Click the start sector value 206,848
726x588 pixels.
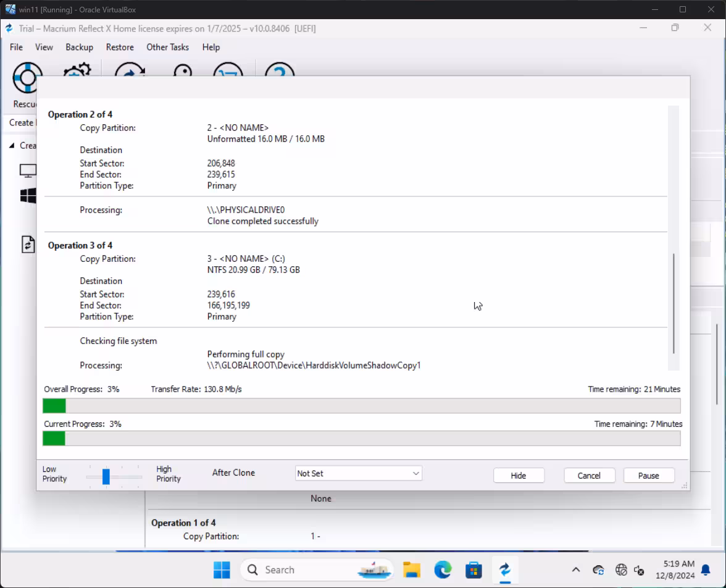[x=221, y=163]
